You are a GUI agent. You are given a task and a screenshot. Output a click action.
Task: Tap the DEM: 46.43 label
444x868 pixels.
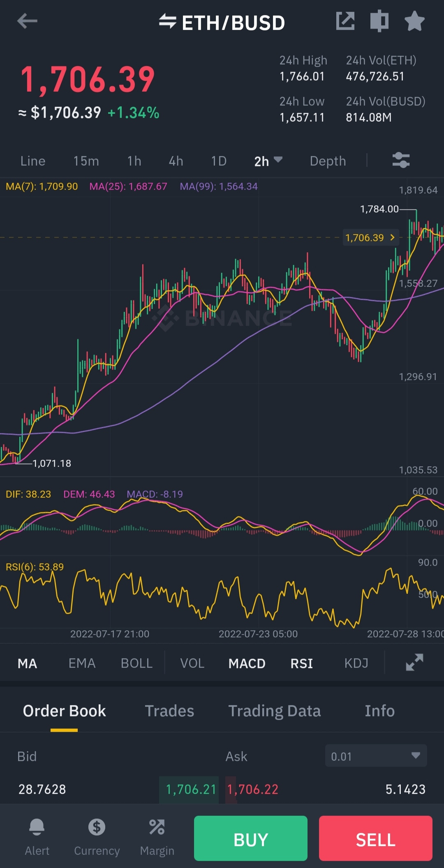click(89, 494)
